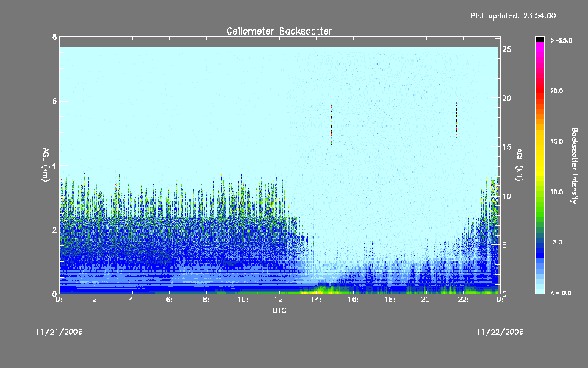This screenshot has width=588, height=368.
Task: Click the "AGL (kft)" right axis label
Action: point(519,165)
